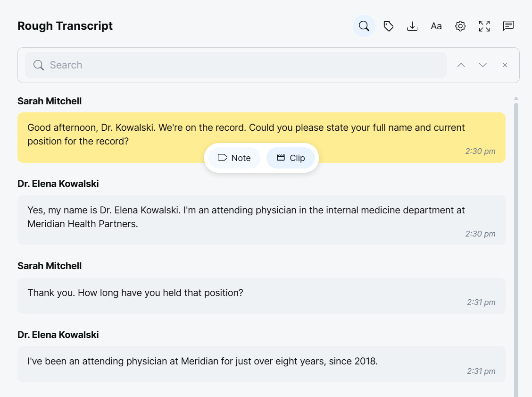
Task: Select the "I've been an attending physician" message
Action: pyautogui.click(x=261, y=364)
